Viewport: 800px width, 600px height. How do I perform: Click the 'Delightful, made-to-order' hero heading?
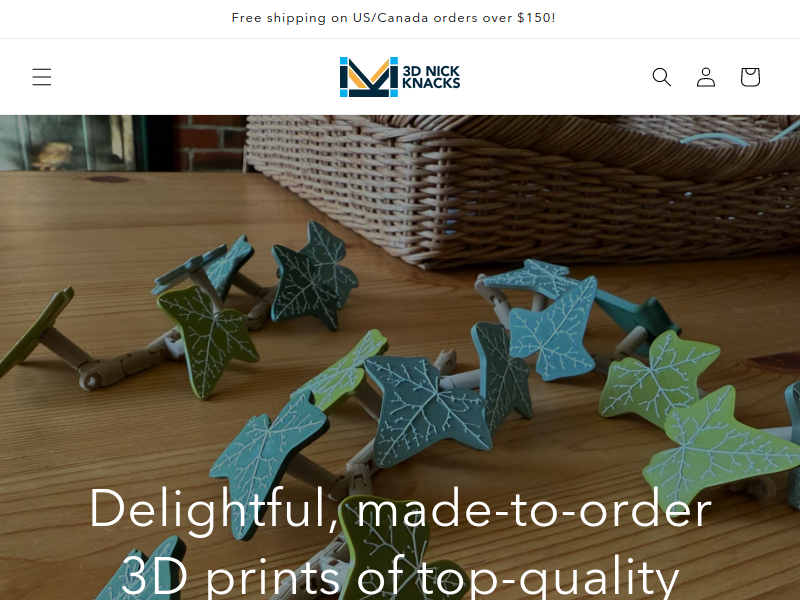[400, 509]
